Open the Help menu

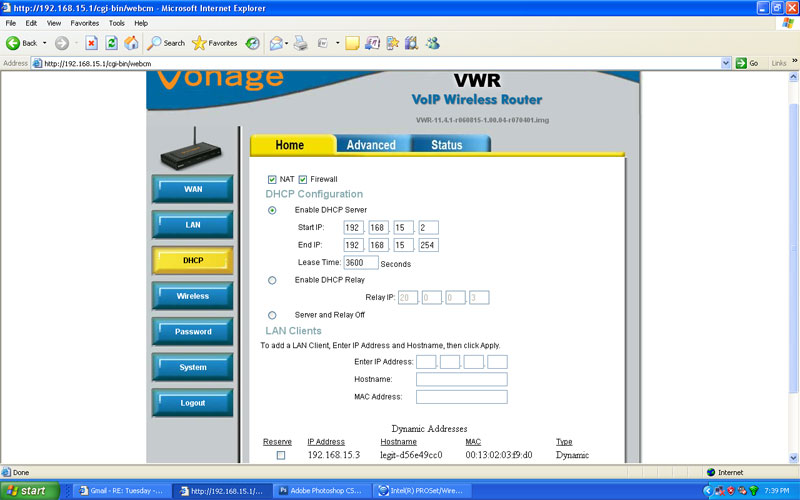[141, 23]
